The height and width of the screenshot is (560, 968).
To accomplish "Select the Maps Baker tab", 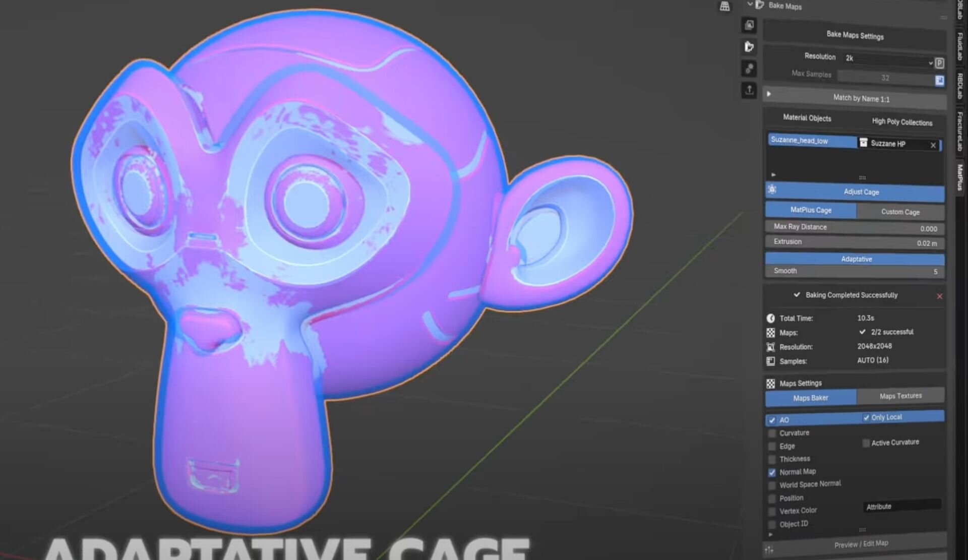I will pyautogui.click(x=811, y=398).
